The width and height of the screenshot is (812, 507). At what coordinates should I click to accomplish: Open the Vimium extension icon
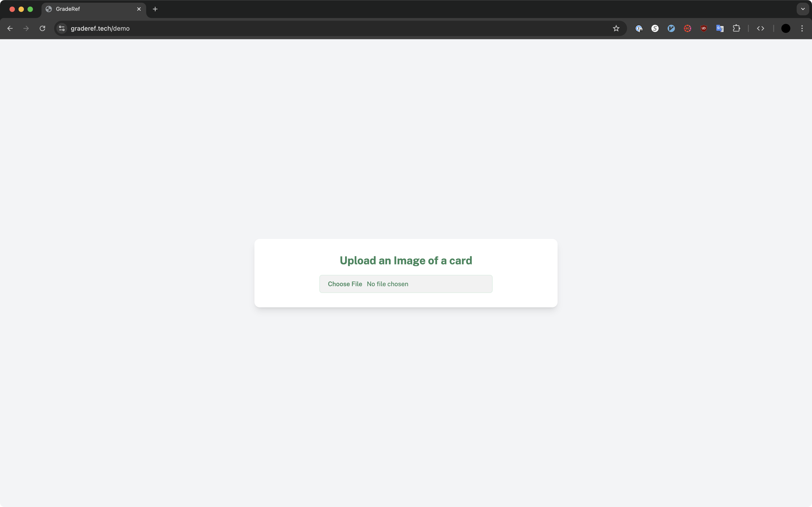pos(671,28)
